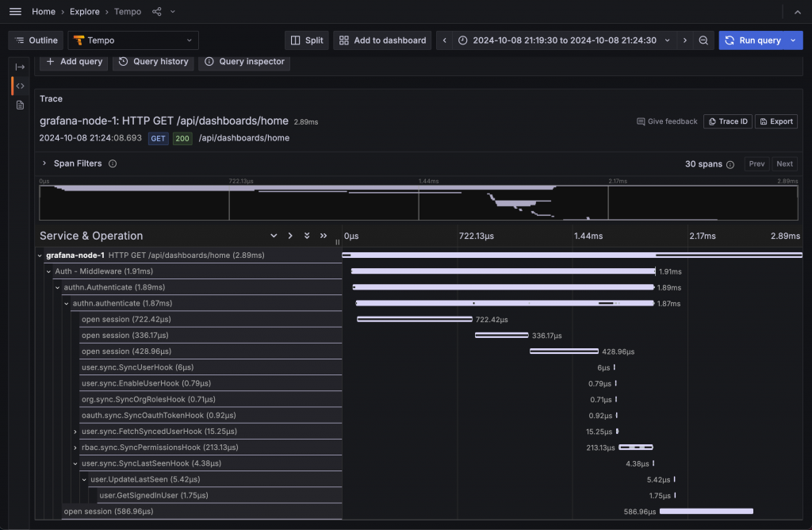Click the Export button
This screenshot has height=530, width=812.
tap(776, 121)
